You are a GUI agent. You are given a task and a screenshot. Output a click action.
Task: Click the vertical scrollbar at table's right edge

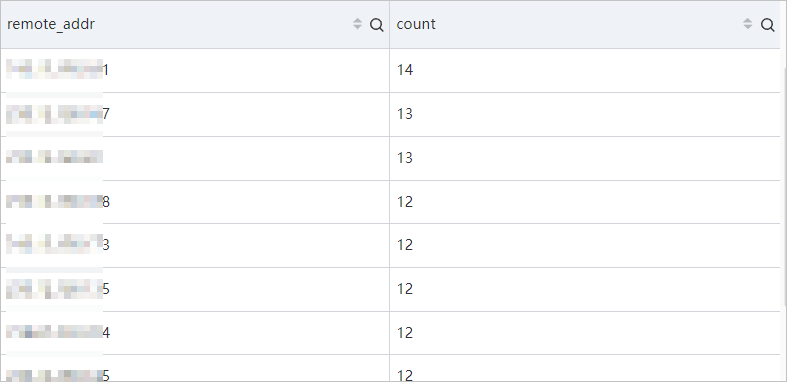click(784, 186)
